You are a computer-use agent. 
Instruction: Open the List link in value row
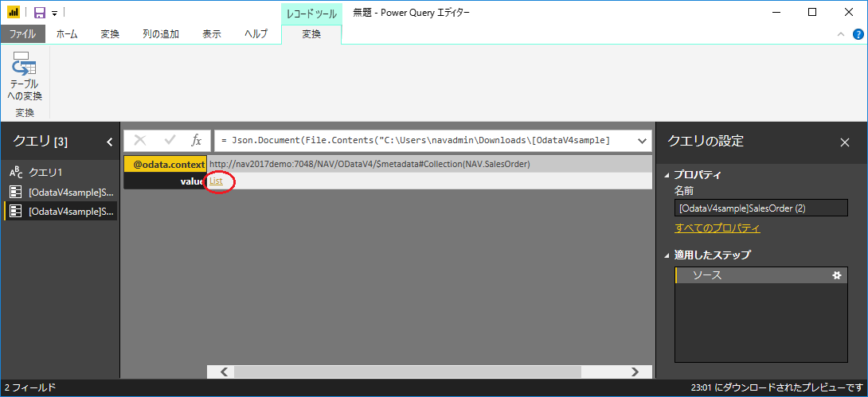(216, 181)
